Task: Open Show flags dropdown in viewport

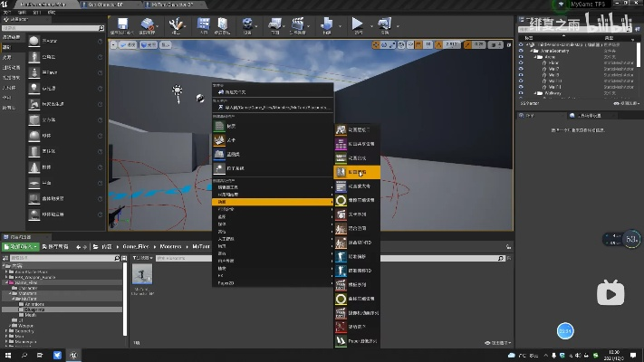Action: click(x=165, y=44)
